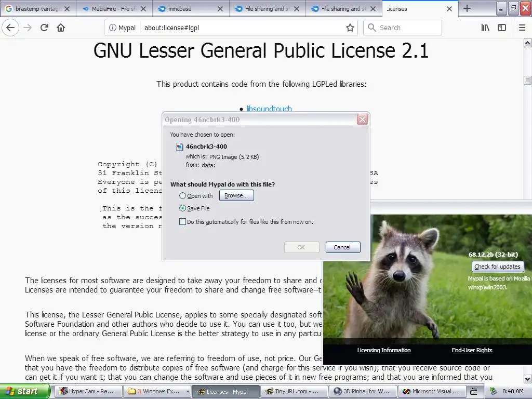Check Do this automatically for files
Image resolution: width=532 pixels, height=399 pixels.
point(182,221)
